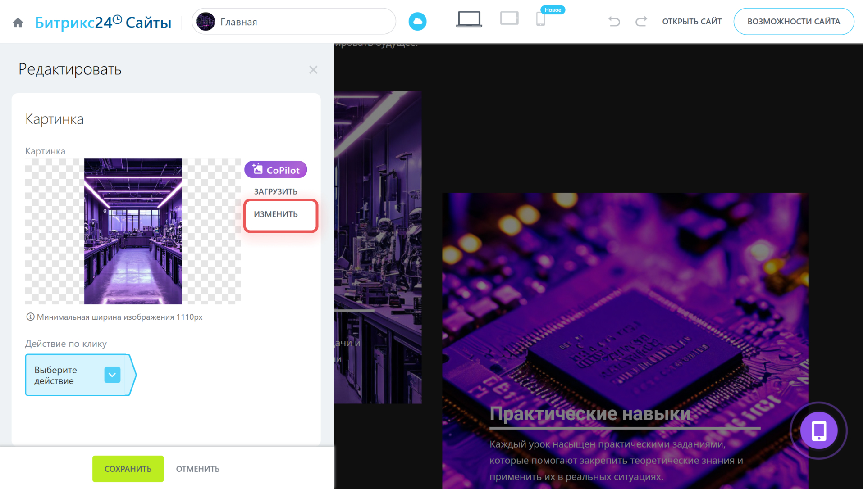Close the Редактировать panel
Image resolution: width=868 pixels, height=489 pixels.
[x=313, y=70]
